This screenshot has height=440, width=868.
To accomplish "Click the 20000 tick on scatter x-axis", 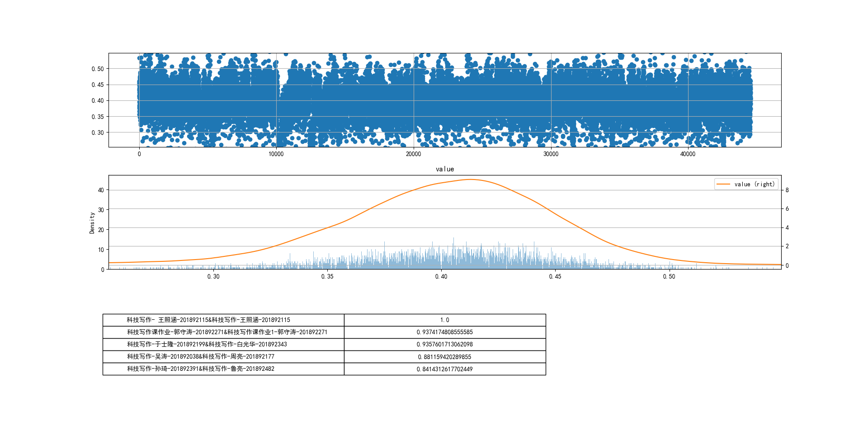I will 413,154.
